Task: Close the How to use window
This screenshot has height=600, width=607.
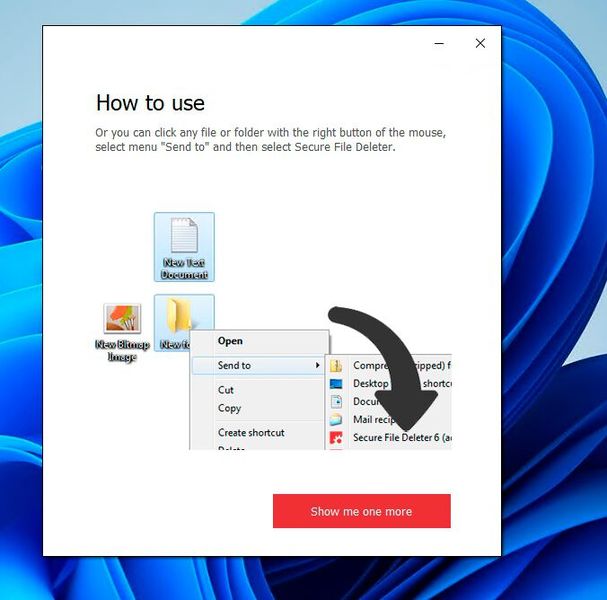Action: pyautogui.click(x=480, y=43)
